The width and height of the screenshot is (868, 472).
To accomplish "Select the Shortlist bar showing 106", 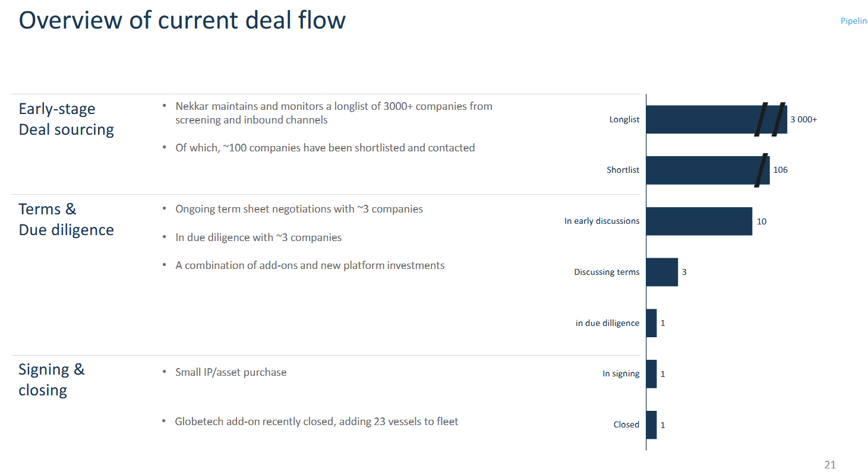I will tap(701, 170).
